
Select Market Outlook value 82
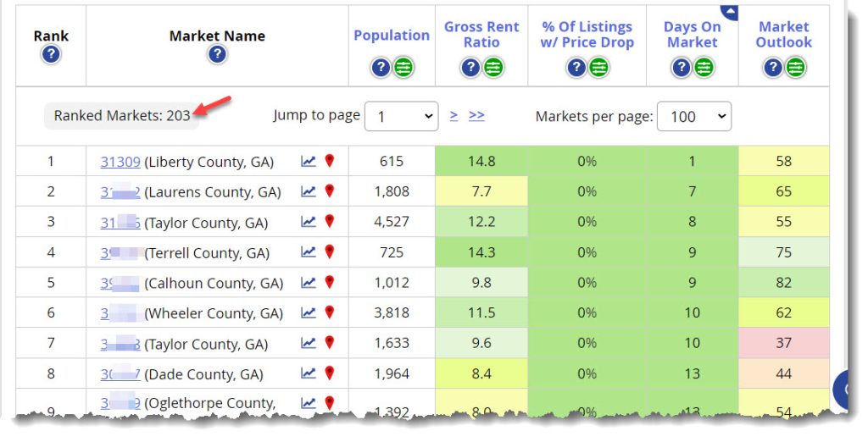tap(784, 282)
